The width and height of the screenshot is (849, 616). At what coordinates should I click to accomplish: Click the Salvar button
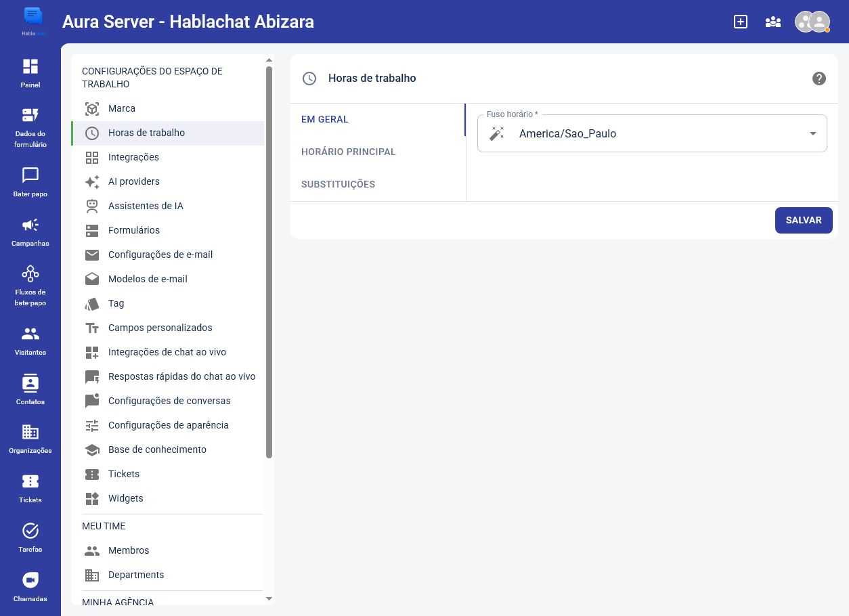tap(804, 220)
